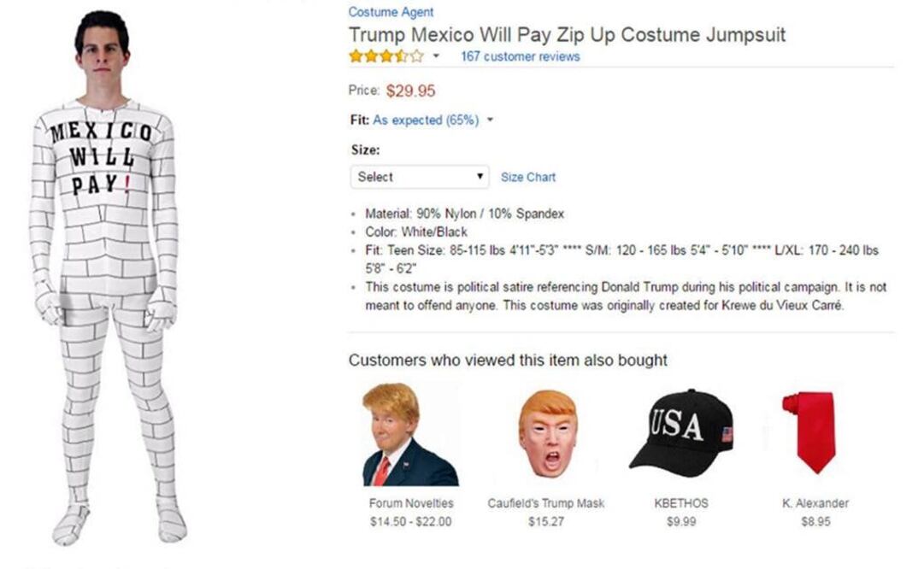Click the As expected (65%) fit link
Viewport: 924px width, 569px height.
pos(426,120)
